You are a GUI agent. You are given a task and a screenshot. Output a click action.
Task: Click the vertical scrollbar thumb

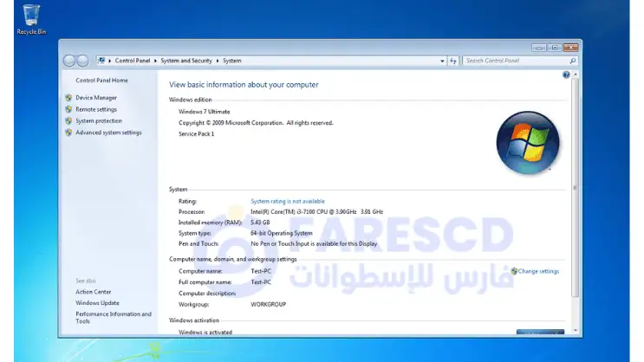click(x=575, y=188)
